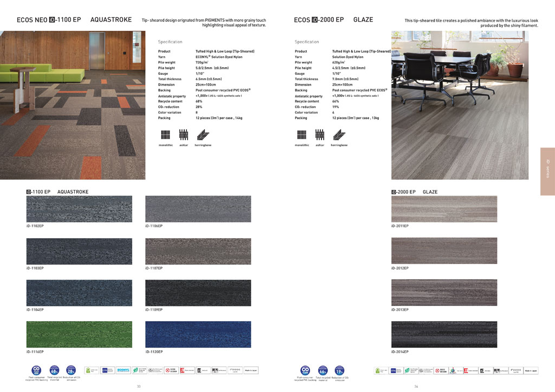This screenshot has width=555, height=392.
Task: Click the 'iD-2000 EP GLAZE' swatch section label
Action: (x=415, y=192)
